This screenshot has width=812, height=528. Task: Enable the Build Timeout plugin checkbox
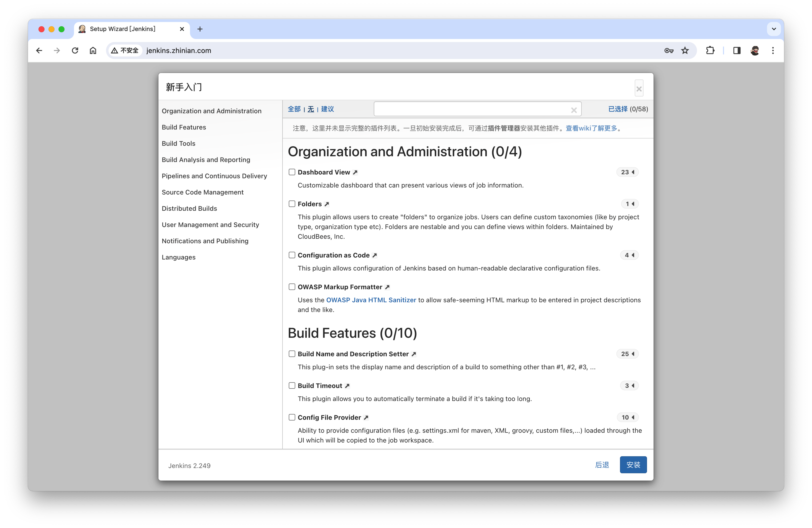[x=292, y=385]
